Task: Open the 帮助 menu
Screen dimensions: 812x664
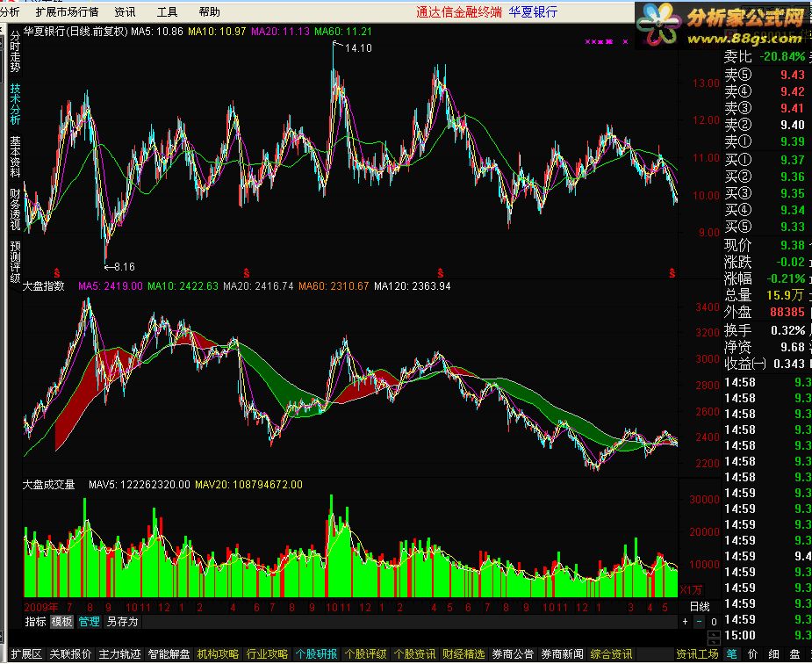Action: pyautogui.click(x=209, y=12)
